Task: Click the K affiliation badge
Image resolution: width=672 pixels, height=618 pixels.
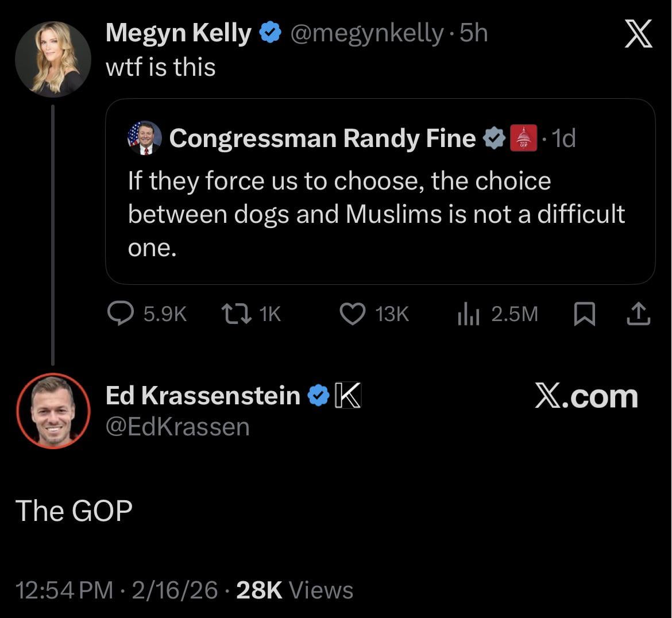Action: (x=347, y=395)
